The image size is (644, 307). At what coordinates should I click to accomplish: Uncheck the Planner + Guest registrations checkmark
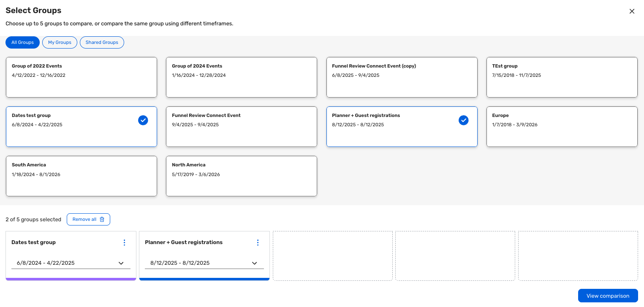(464, 120)
